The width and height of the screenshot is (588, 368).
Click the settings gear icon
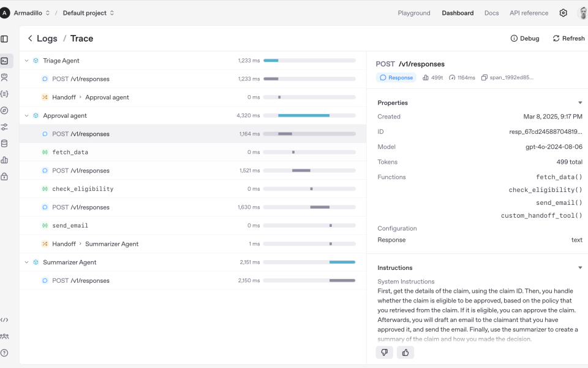click(x=563, y=13)
